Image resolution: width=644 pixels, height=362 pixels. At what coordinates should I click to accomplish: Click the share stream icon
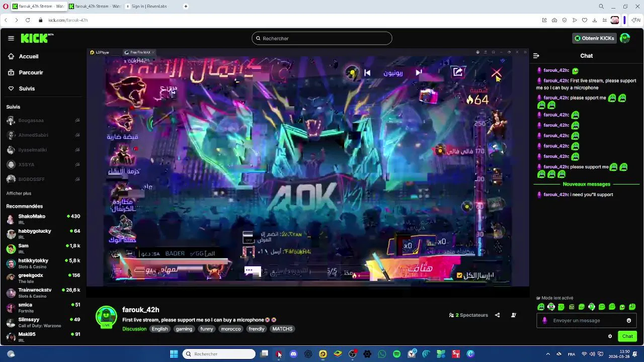[x=498, y=315]
